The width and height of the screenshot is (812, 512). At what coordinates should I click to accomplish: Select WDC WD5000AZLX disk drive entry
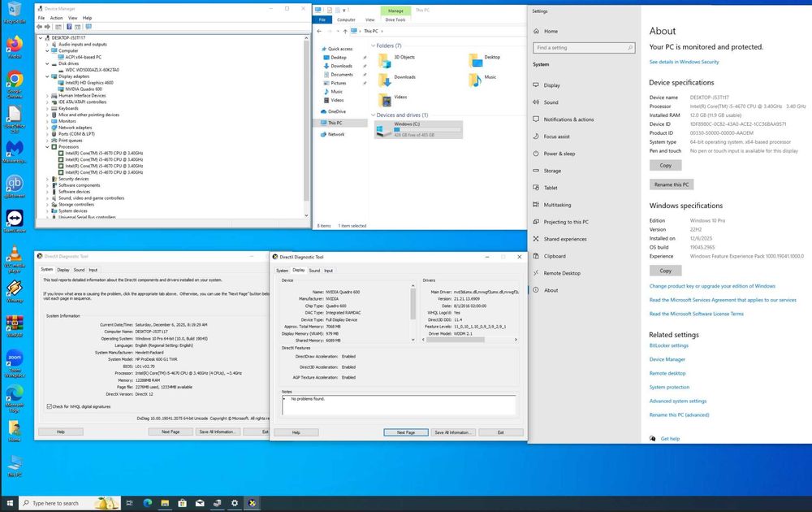pyautogui.click(x=91, y=70)
